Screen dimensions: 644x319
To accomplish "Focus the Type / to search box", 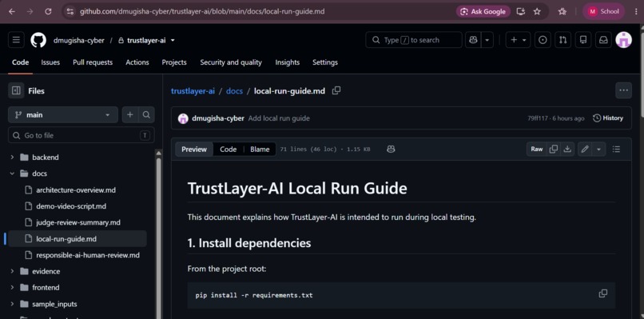I will tap(413, 40).
